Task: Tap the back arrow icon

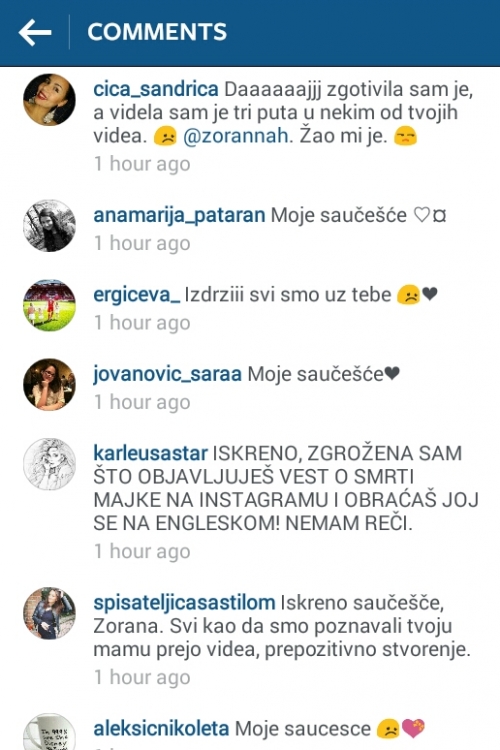Action: coord(35,32)
